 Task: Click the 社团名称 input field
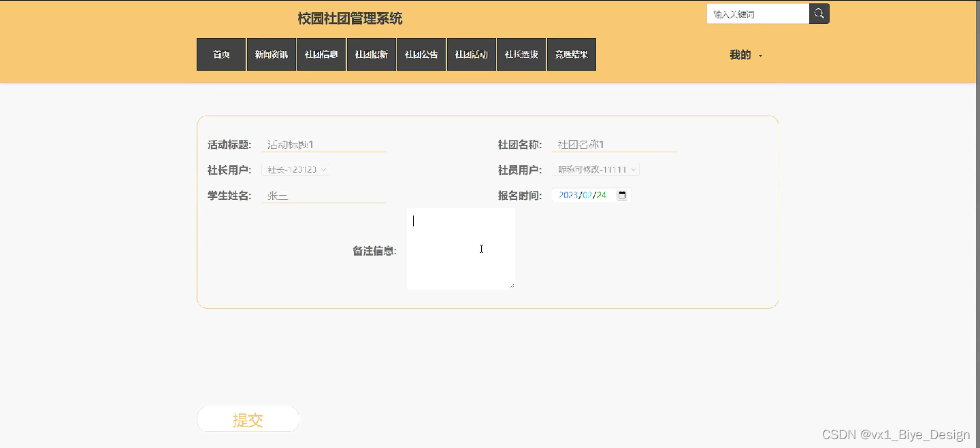(615, 144)
